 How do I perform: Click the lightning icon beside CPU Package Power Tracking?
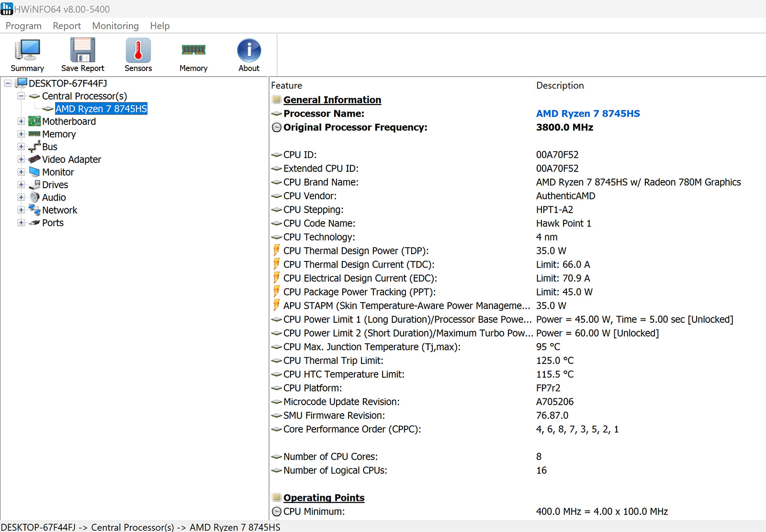tap(276, 292)
